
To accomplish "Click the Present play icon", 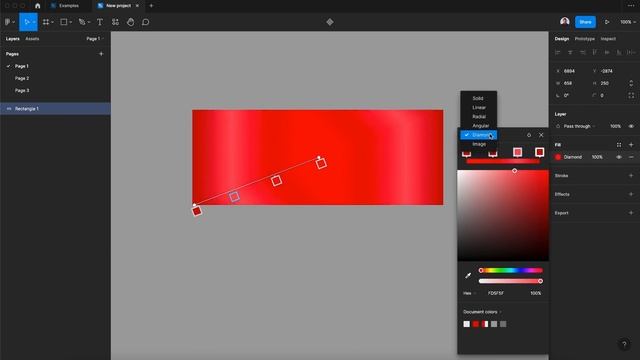I will [607, 22].
